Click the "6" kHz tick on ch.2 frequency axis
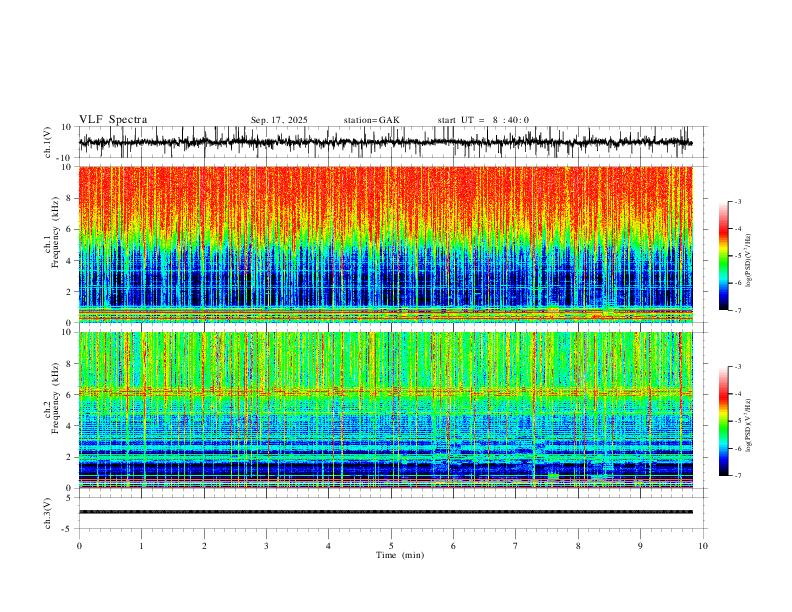This screenshot has width=792, height=612. [x=69, y=395]
